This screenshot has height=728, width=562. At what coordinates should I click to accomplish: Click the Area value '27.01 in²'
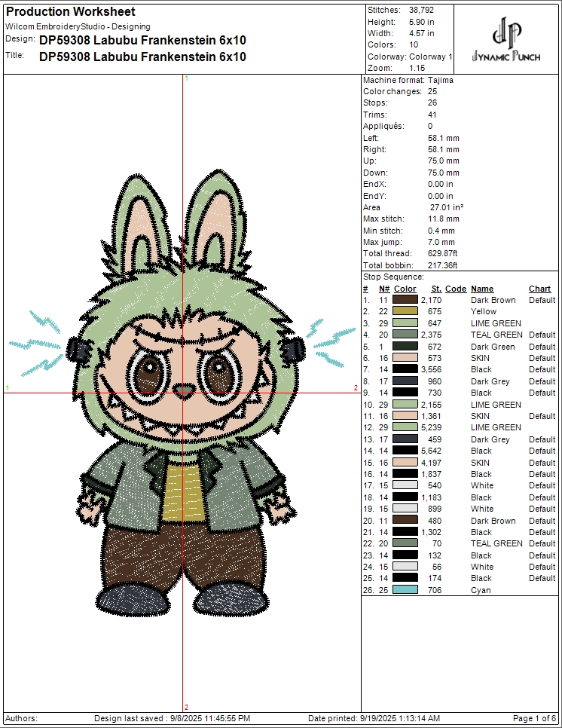pyautogui.click(x=447, y=207)
